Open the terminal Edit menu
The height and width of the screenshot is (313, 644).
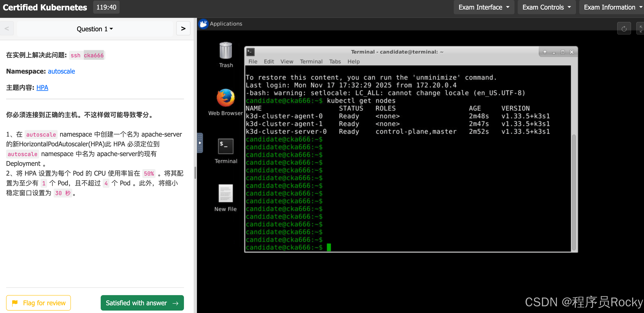(269, 62)
